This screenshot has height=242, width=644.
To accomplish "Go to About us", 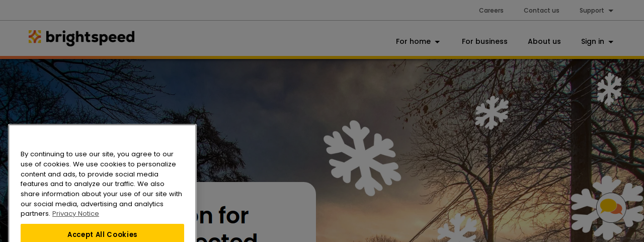I will coord(544,41).
